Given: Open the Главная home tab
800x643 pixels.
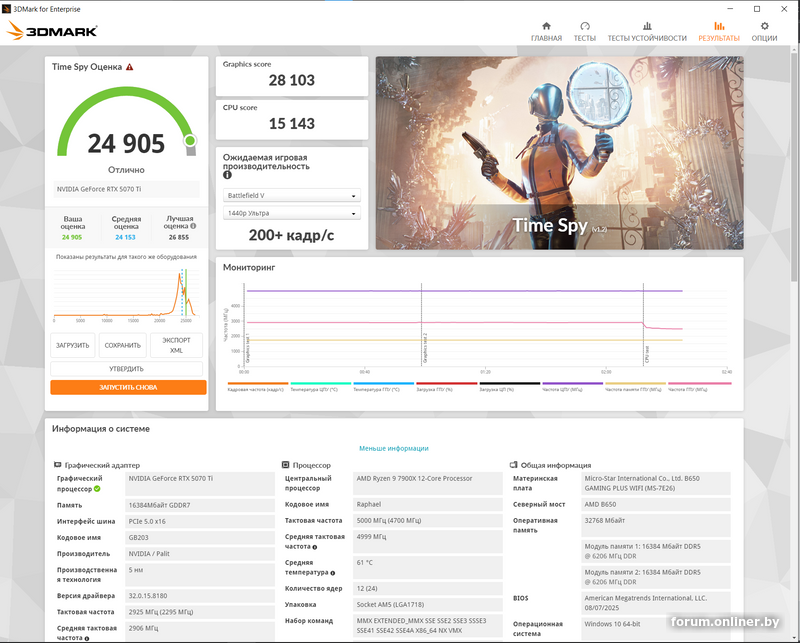Looking at the screenshot, I should coord(546,32).
